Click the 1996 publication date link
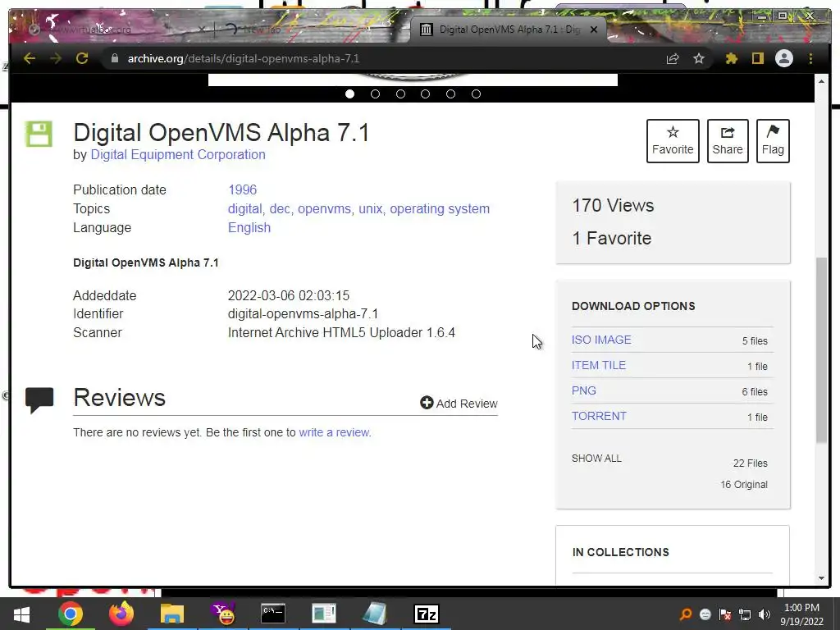Screen dimensions: 840x630 [x=242, y=189]
